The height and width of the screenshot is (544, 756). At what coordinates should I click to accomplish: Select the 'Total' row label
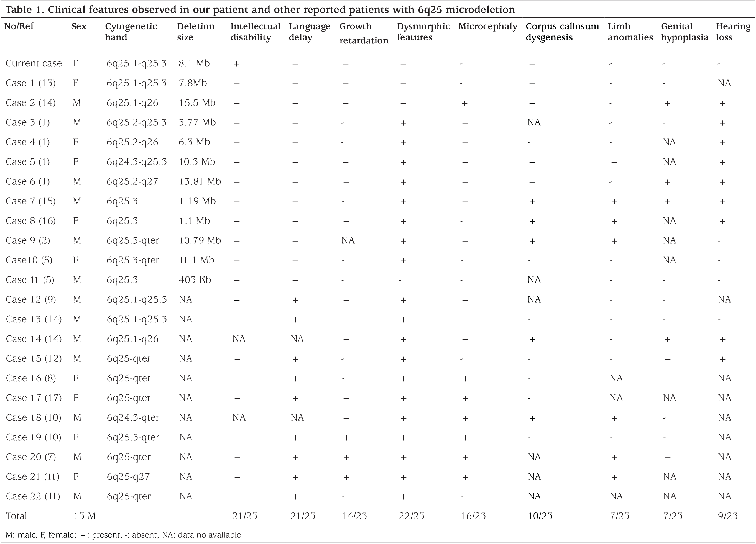[x=16, y=516]
